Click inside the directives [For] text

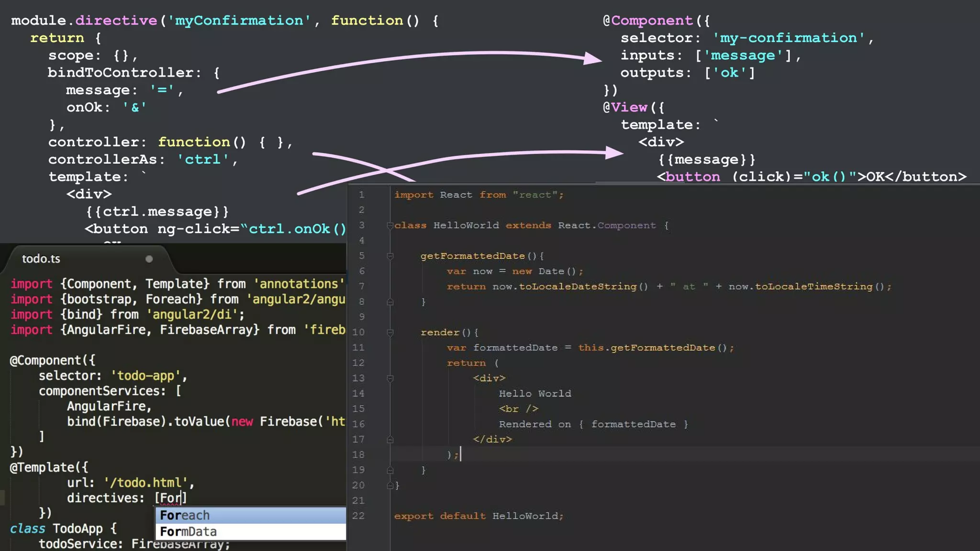click(x=170, y=498)
